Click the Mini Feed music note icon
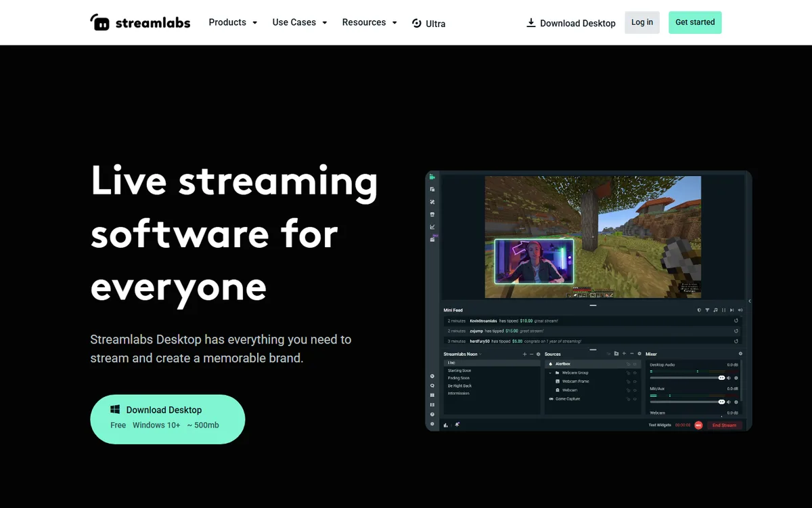 point(715,310)
